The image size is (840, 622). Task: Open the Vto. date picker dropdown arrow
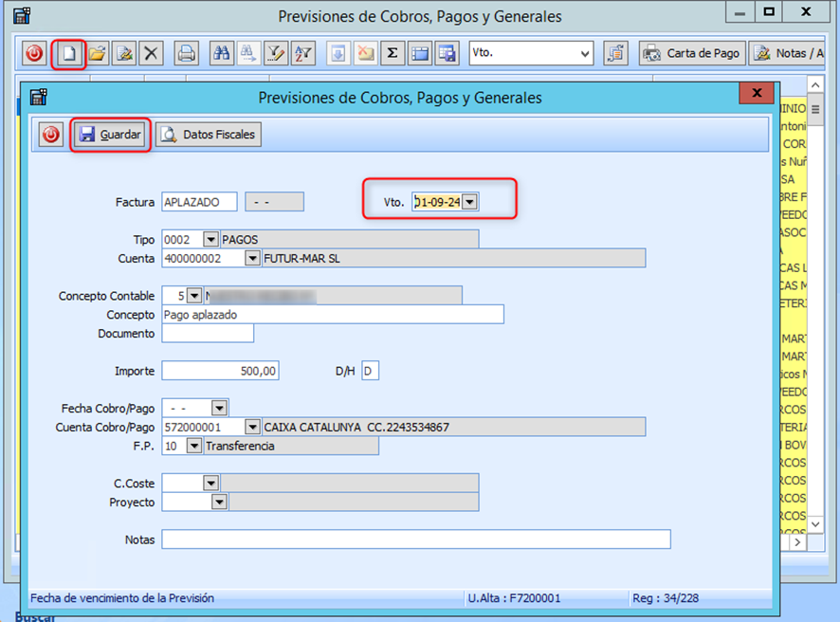point(470,202)
